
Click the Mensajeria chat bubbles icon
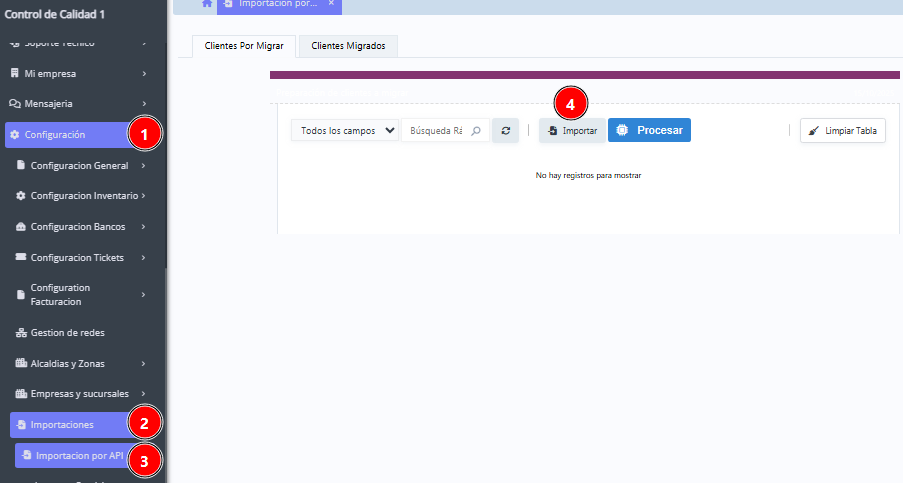coord(14,104)
